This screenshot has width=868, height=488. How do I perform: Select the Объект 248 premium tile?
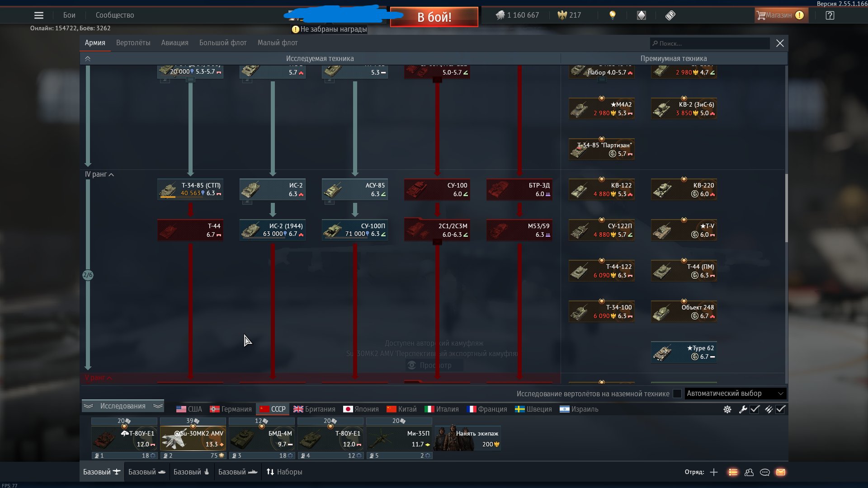coord(684,312)
